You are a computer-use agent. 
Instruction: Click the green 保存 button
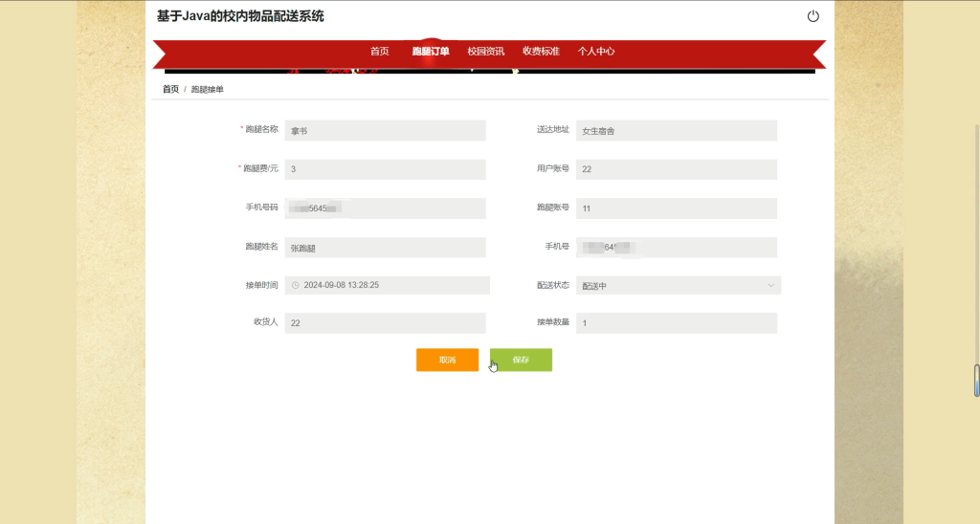521,360
